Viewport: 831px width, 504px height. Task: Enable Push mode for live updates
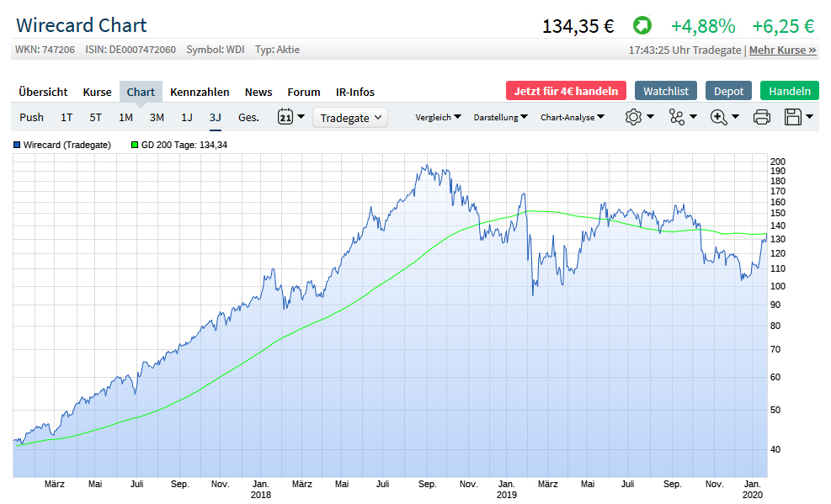point(31,117)
